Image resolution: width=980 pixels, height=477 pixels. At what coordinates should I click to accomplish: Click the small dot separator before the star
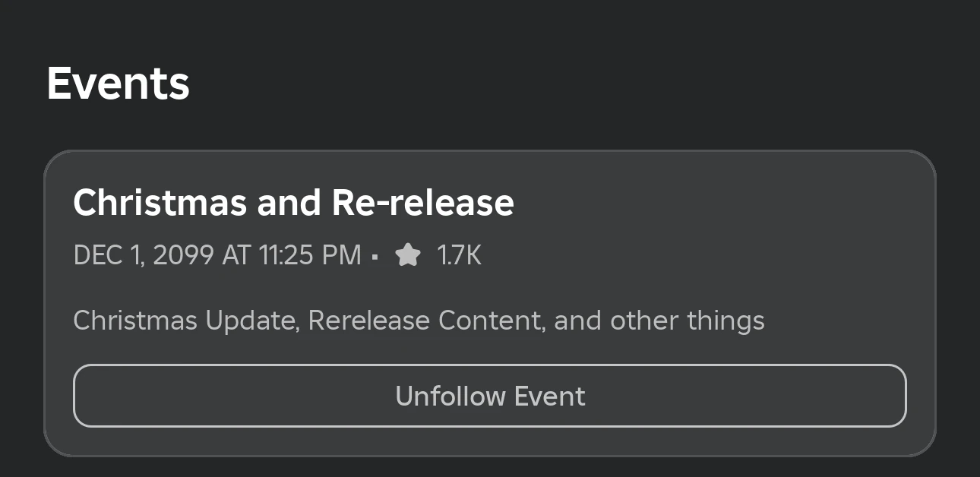[375, 257]
